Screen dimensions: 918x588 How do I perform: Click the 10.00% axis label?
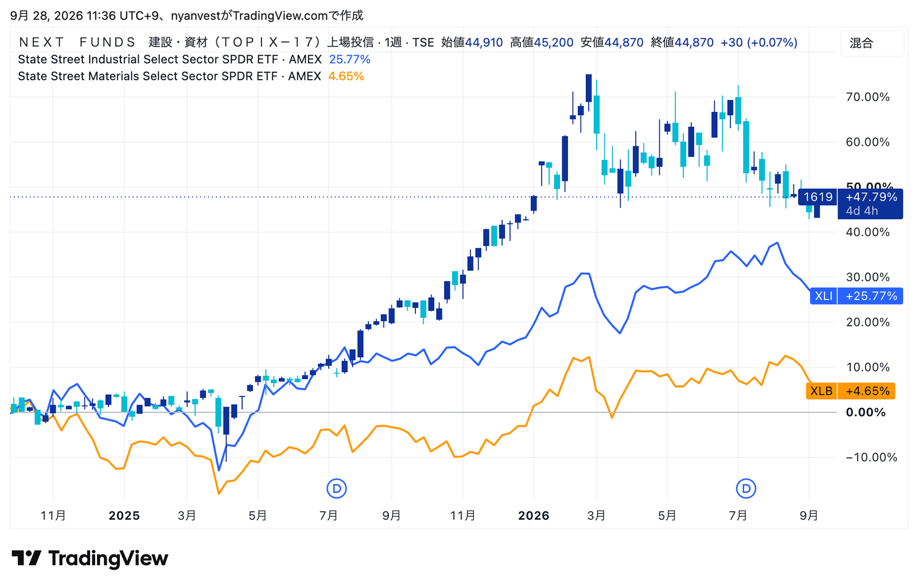coord(868,367)
